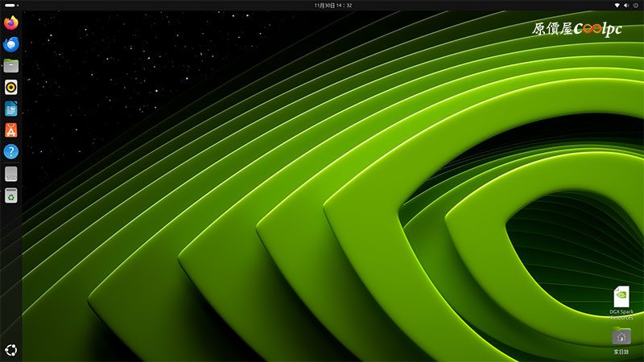Open the Help question mark icon
The height and width of the screenshot is (362, 644).
tap(11, 152)
